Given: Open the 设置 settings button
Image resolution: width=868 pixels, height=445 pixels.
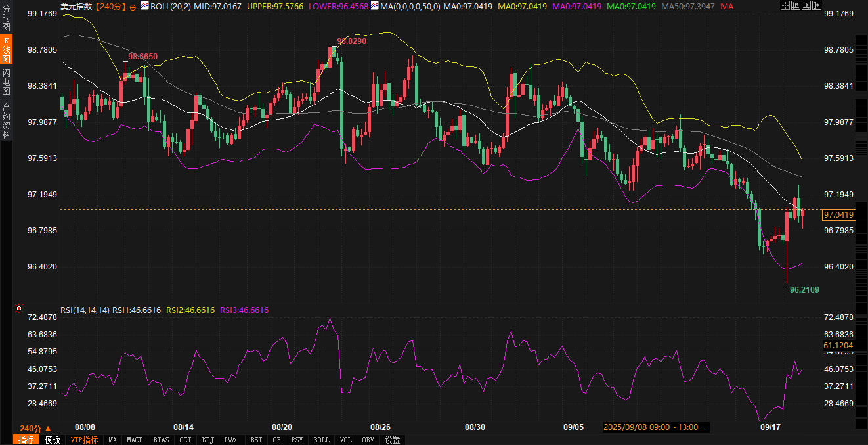Looking at the screenshot, I should [x=393, y=440].
